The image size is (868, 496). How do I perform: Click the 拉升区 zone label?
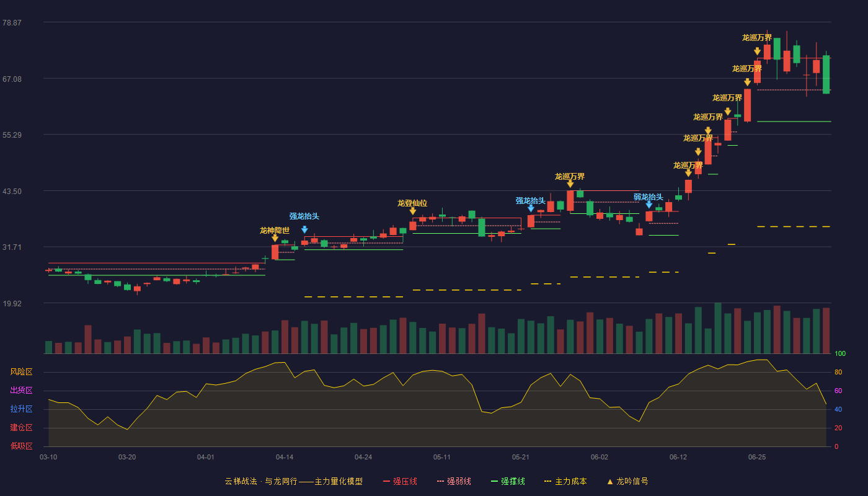21,409
